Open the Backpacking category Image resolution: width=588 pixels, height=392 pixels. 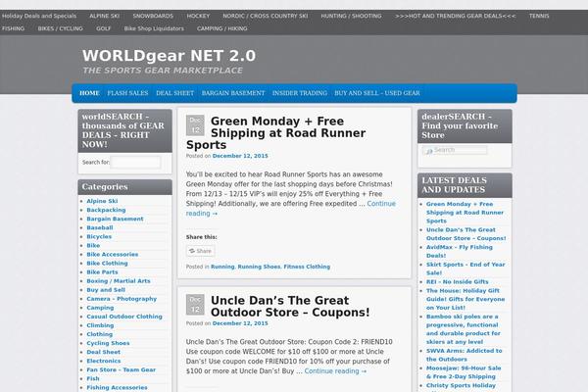pyautogui.click(x=106, y=210)
